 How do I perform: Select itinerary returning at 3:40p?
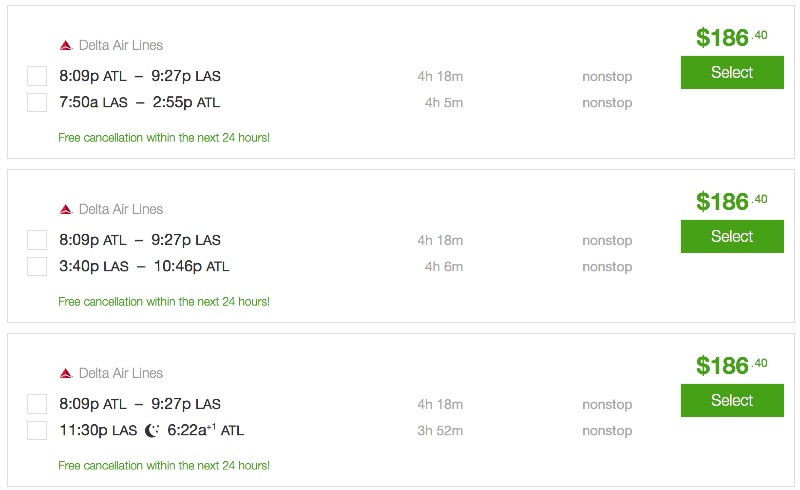(731, 236)
